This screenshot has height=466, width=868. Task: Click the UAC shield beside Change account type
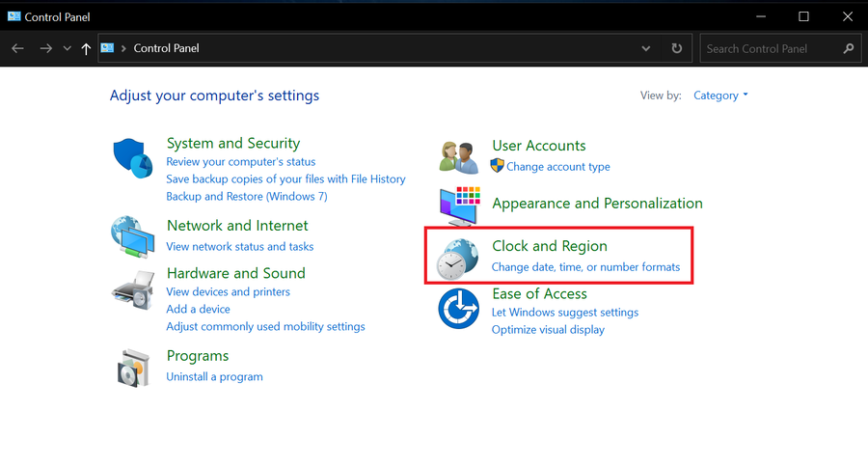coord(497,166)
